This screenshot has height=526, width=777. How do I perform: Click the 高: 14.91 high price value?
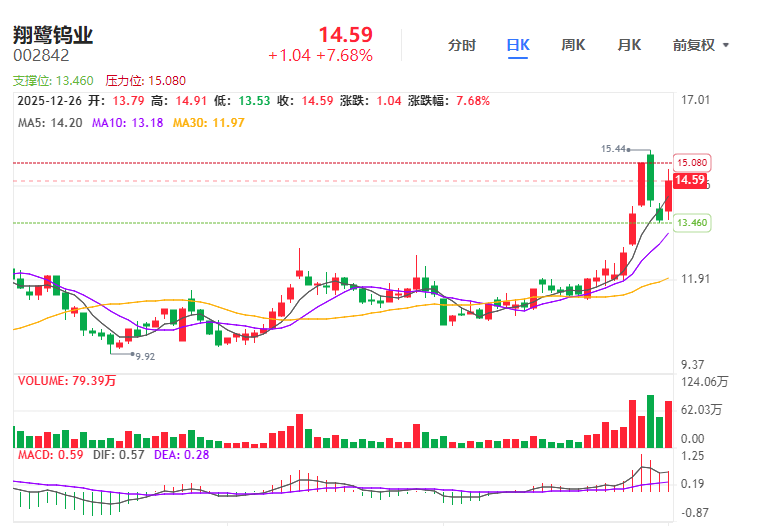[179, 101]
